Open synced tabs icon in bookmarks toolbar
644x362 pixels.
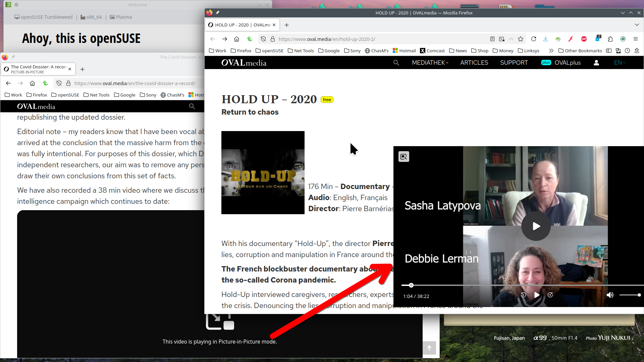[618, 51]
